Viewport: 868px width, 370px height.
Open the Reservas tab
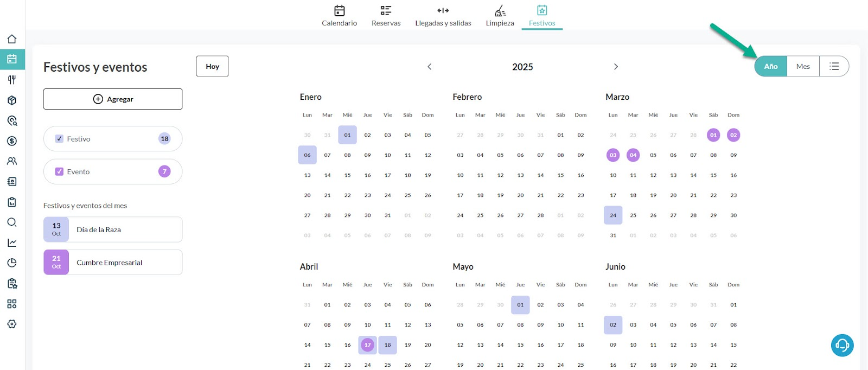point(386,16)
